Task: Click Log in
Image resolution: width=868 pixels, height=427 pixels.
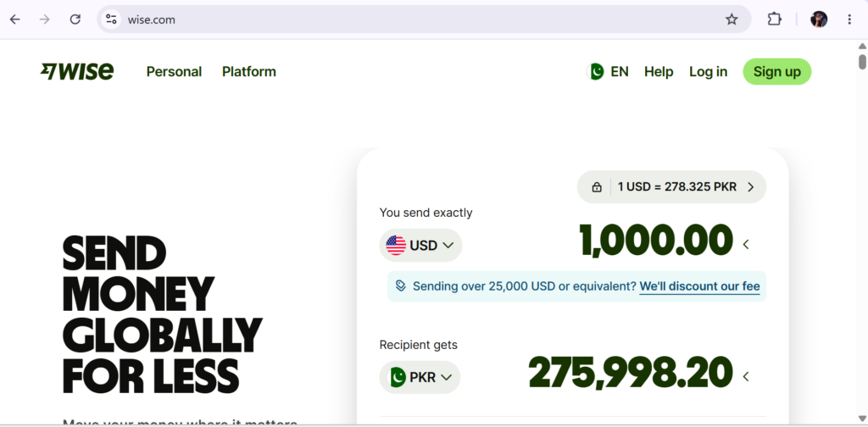Action: (708, 71)
